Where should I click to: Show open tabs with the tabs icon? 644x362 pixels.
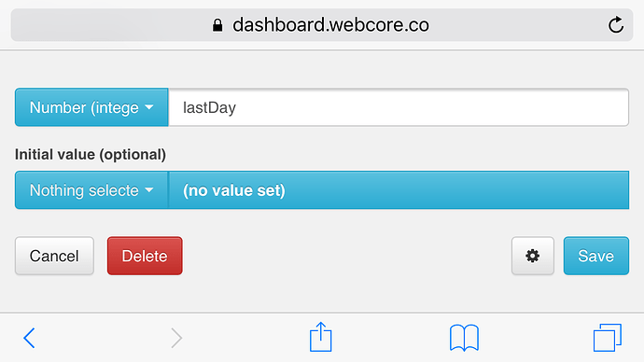pyautogui.click(x=608, y=338)
